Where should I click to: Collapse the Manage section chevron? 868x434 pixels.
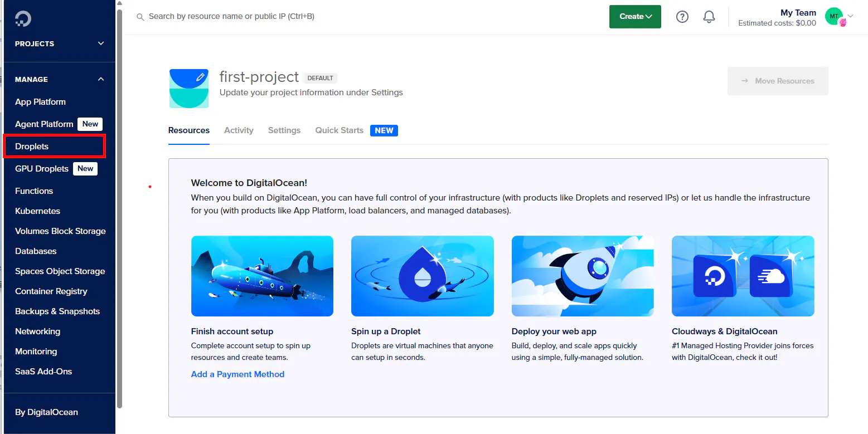coord(100,79)
